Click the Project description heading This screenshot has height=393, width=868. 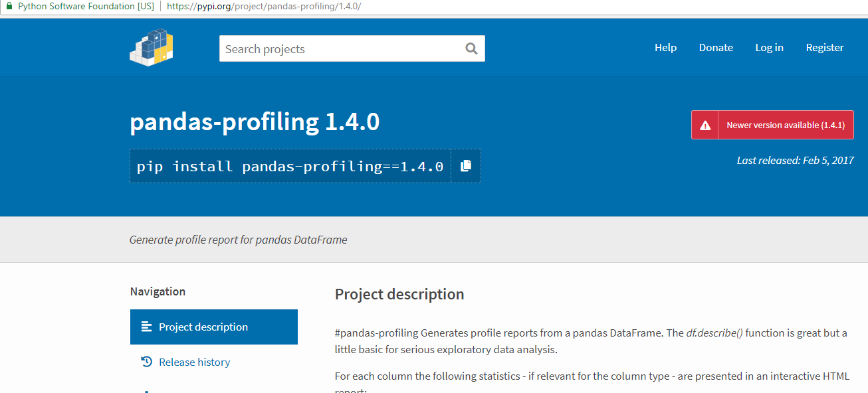[399, 294]
